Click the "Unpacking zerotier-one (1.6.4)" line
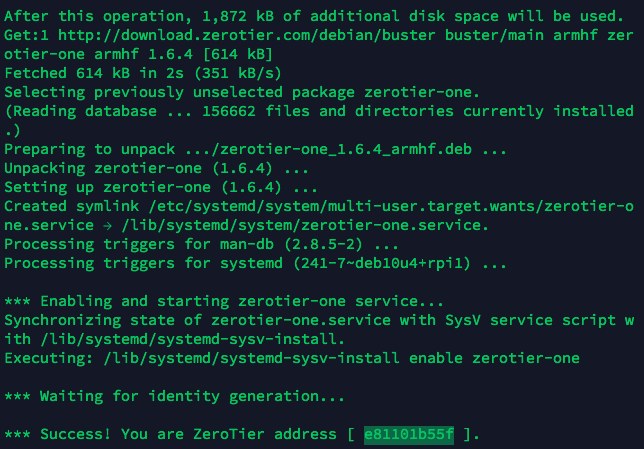Image resolution: width=644 pixels, height=449 pixels. 156,168
